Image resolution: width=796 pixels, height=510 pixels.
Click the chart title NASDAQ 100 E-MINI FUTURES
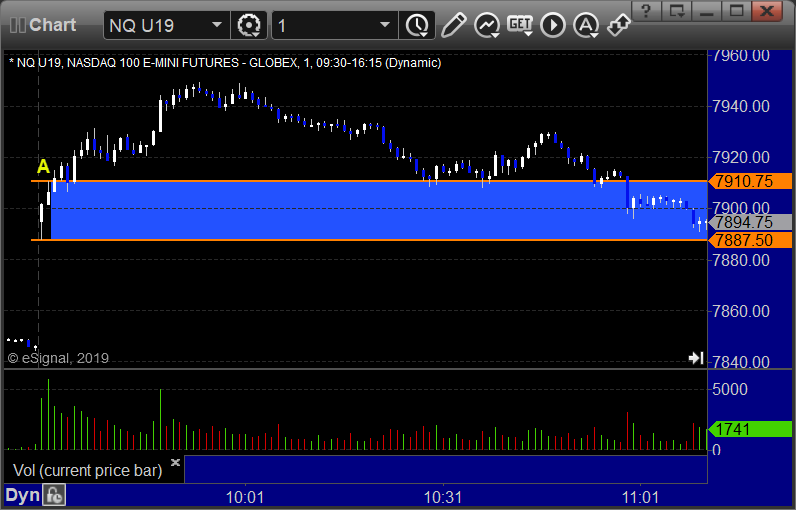click(x=156, y=63)
